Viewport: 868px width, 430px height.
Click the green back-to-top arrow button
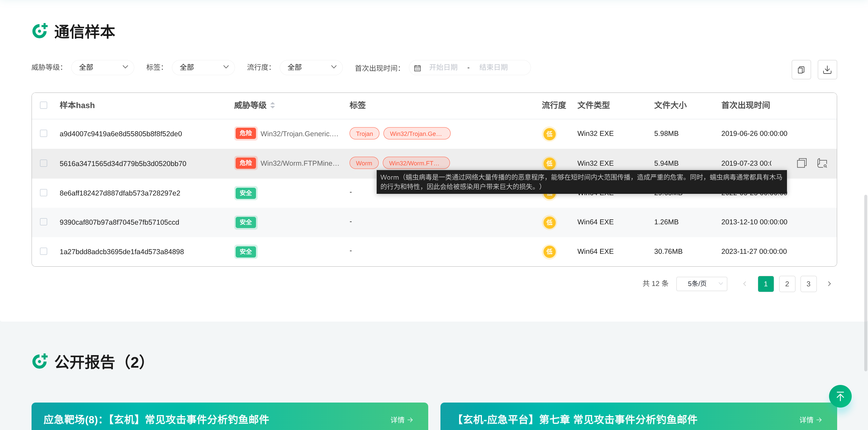840,396
